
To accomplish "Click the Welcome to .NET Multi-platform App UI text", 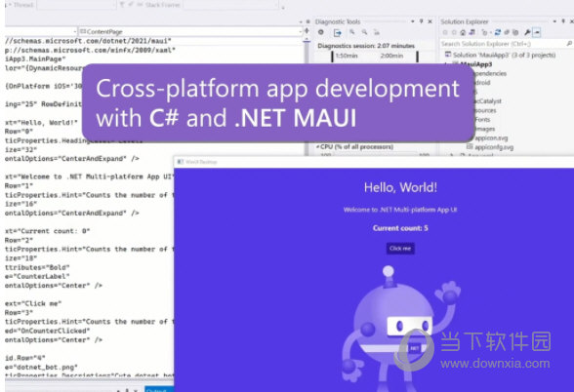I will 400,210.
